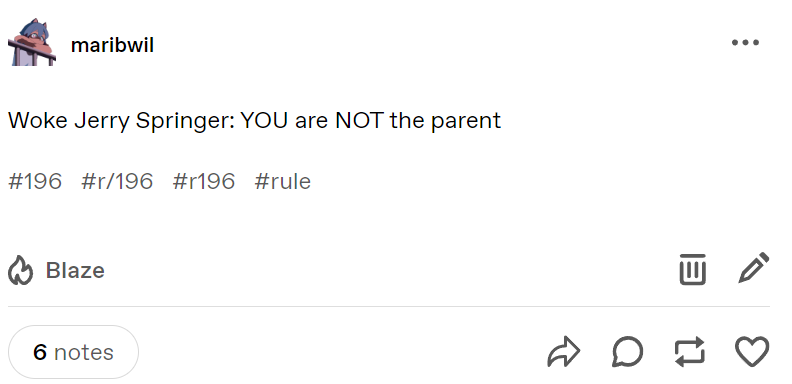The image size is (792, 384).
Task: Like the post with the heart icon
Action: [x=752, y=352]
